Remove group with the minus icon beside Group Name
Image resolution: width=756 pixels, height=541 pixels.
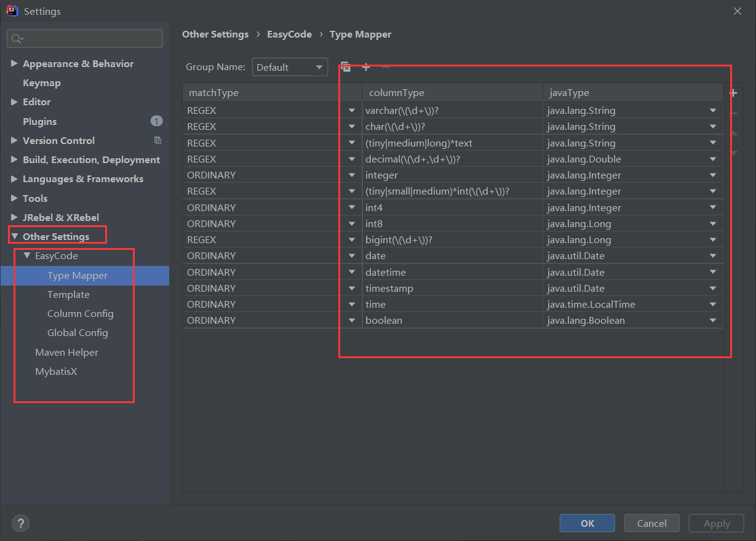coord(386,67)
